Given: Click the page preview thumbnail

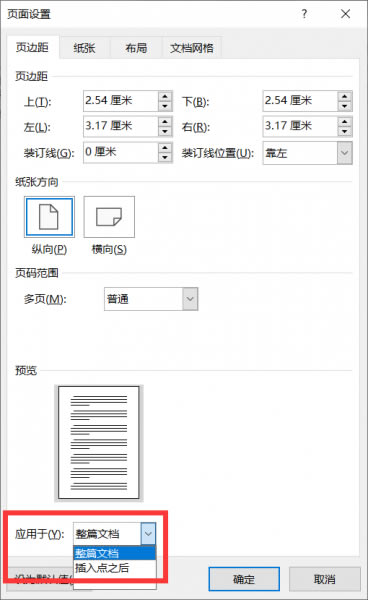Looking at the screenshot, I should pyautogui.click(x=99, y=443).
